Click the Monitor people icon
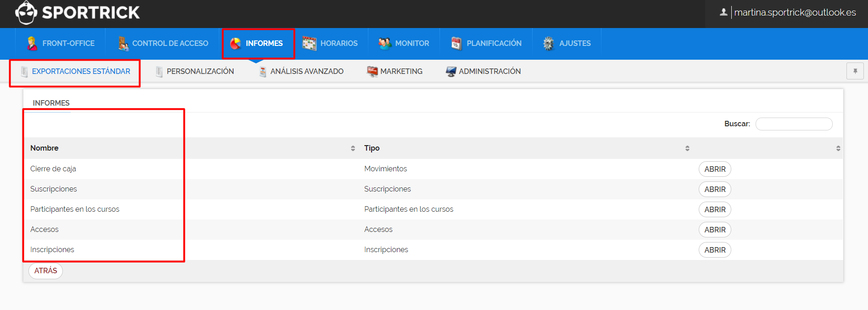 (x=384, y=43)
